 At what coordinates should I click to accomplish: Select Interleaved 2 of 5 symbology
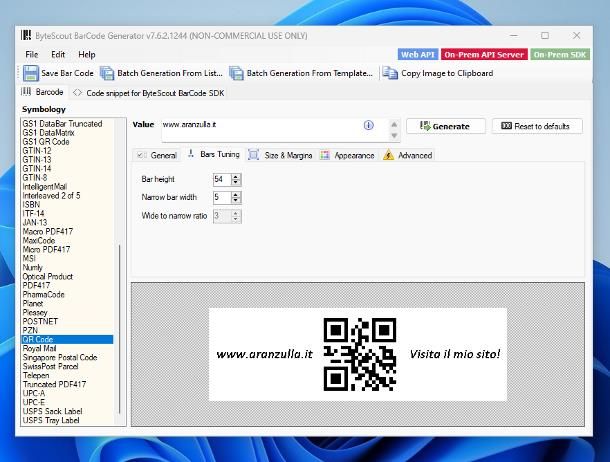(51, 196)
